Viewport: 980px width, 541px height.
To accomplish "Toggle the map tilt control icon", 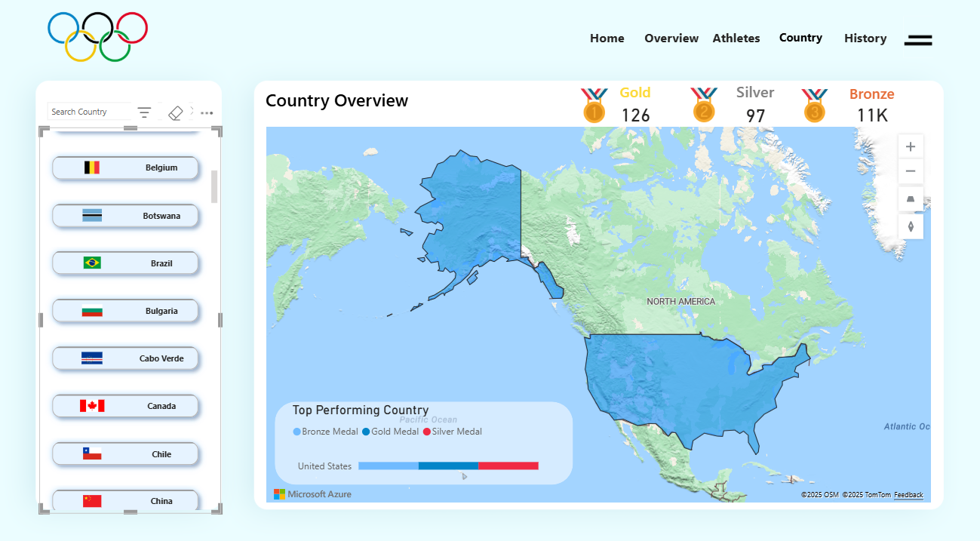I will [x=911, y=198].
